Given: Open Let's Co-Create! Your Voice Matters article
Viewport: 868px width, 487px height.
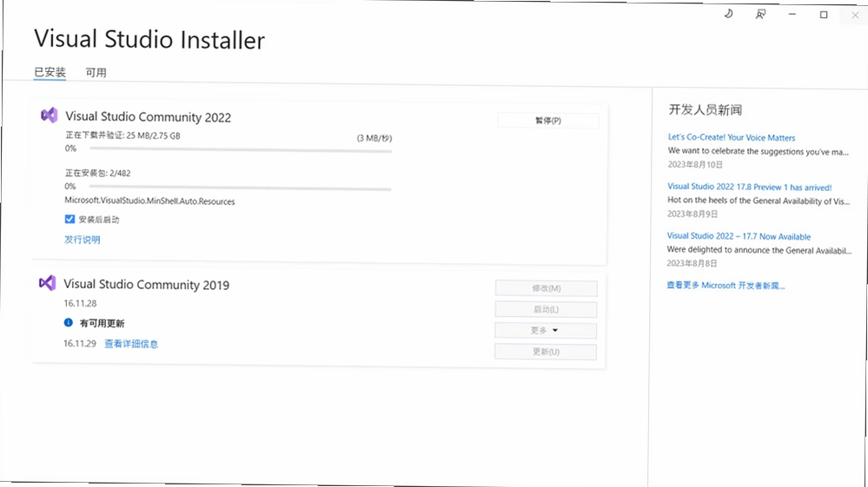Looking at the screenshot, I should 732,137.
